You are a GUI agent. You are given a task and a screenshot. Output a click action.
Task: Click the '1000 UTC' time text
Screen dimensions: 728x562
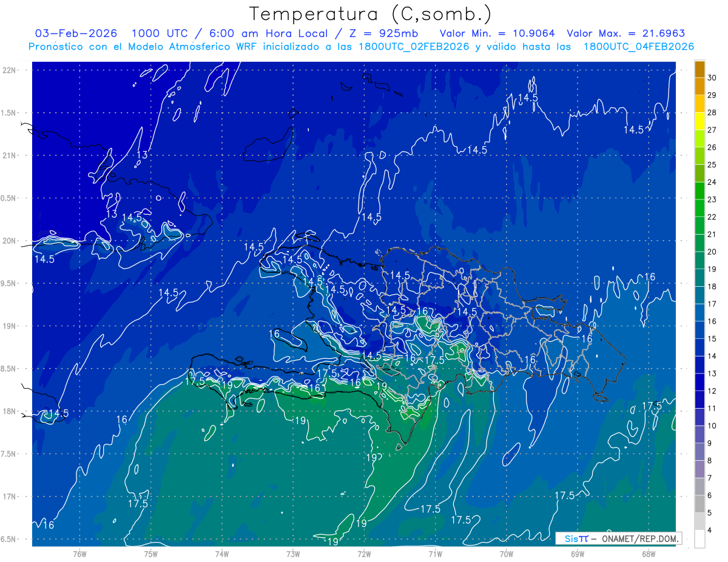click(160, 33)
